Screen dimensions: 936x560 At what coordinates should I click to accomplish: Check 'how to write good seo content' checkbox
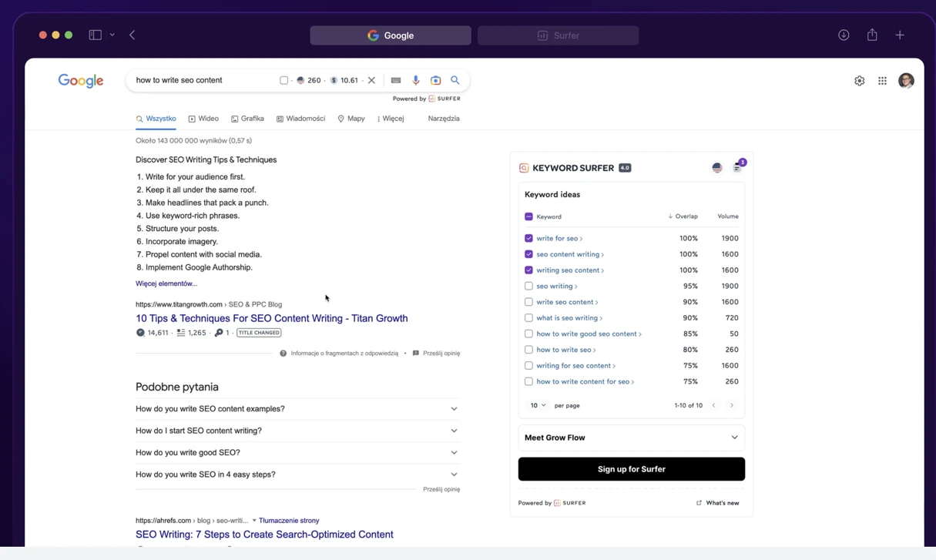(528, 334)
